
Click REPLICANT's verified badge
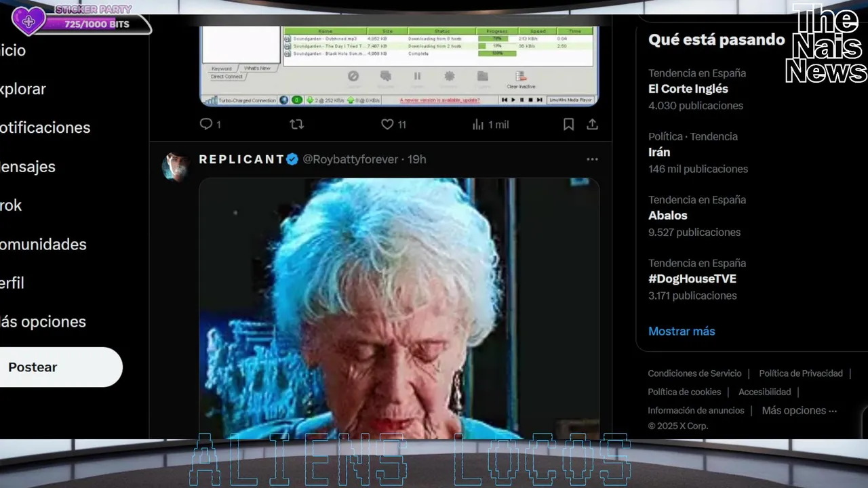tap(292, 159)
